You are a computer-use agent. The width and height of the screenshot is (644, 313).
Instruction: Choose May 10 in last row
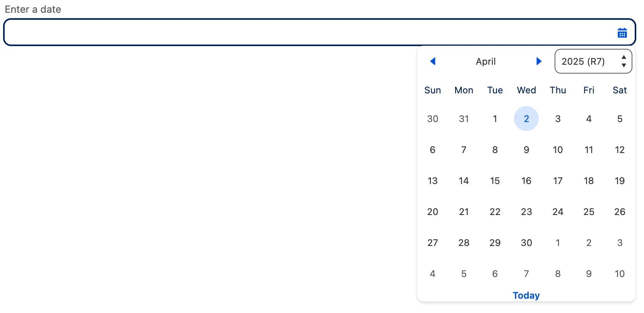619,273
